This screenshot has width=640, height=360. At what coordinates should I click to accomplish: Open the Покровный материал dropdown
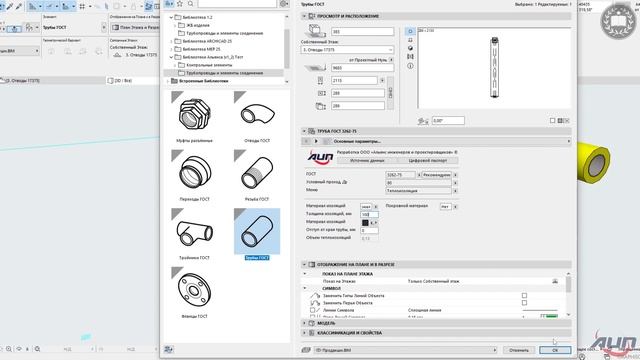[455, 207]
